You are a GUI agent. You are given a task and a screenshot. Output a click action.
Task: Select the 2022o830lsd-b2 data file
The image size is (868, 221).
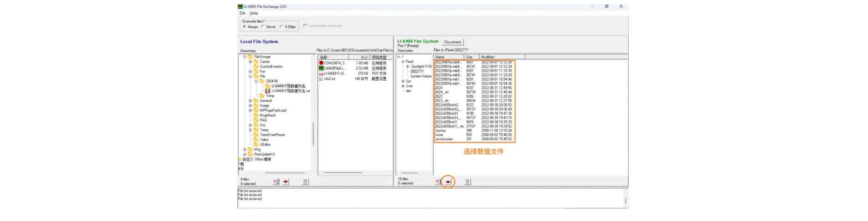pyautogui.click(x=447, y=105)
